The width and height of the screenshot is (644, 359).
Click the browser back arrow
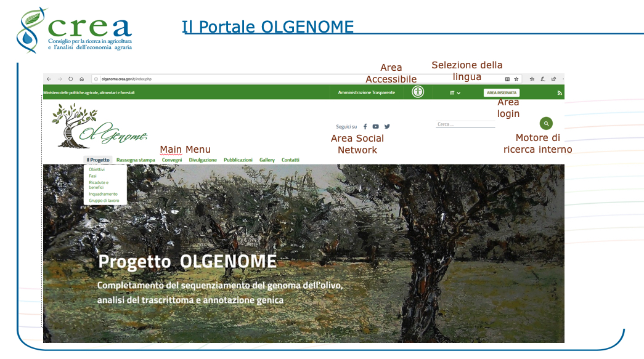49,79
